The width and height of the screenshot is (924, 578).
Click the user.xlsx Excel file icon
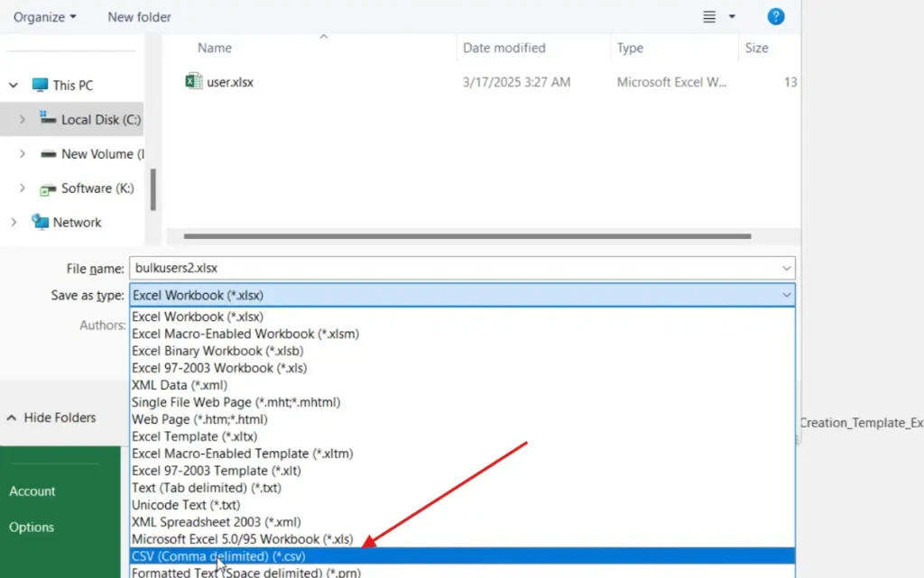[x=193, y=82]
